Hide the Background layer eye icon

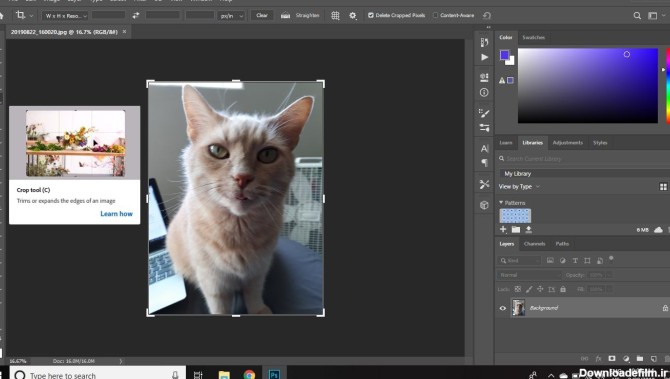click(x=503, y=308)
